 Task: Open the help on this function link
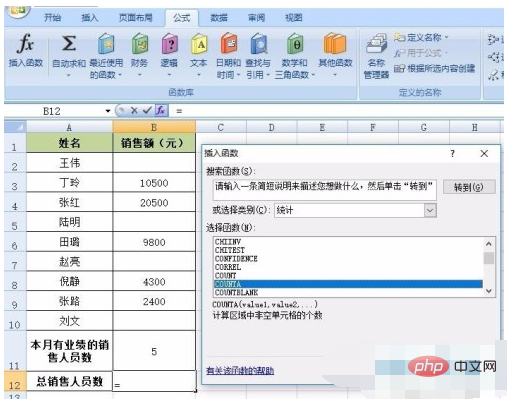(240, 370)
